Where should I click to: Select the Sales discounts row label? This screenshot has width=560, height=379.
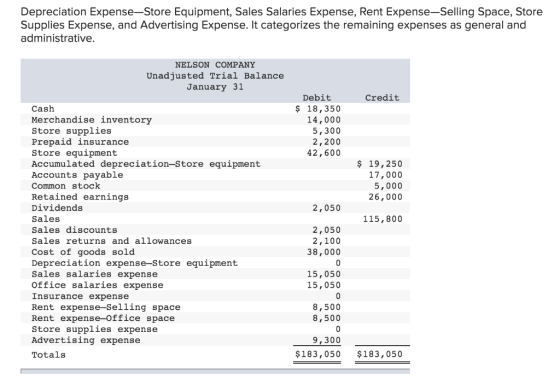74,230
